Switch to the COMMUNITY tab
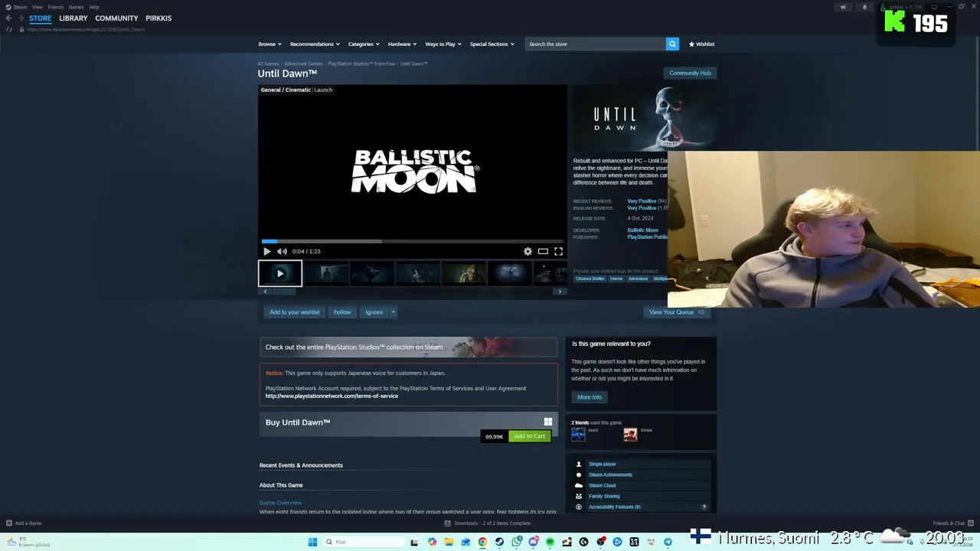Image resolution: width=980 pixels, height=551 pixels. coord(116,18)
